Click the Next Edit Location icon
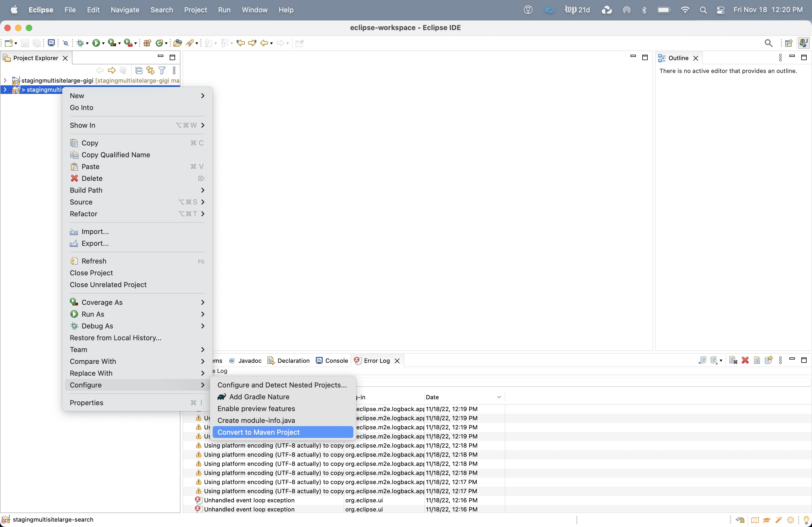 252,43
